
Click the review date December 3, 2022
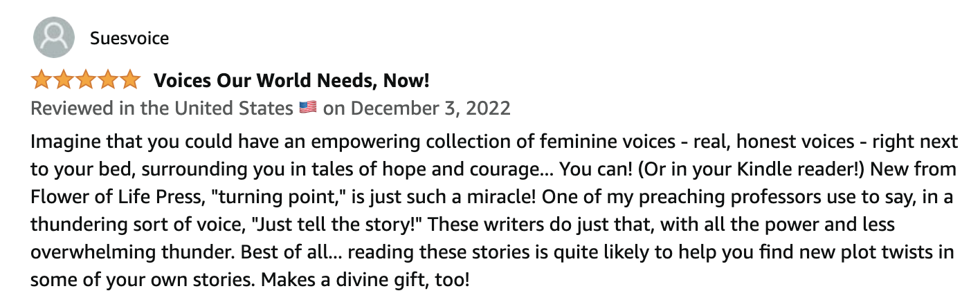(426, 108)
